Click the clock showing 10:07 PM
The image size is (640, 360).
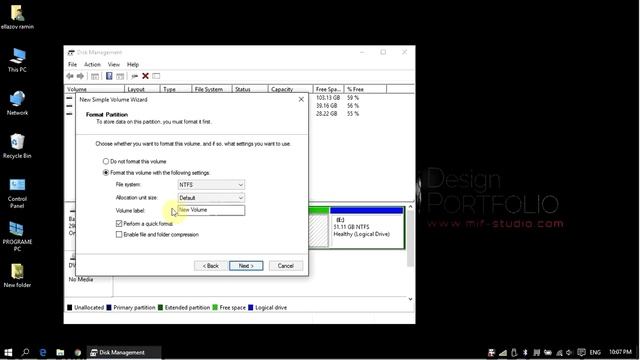point(620,352)
